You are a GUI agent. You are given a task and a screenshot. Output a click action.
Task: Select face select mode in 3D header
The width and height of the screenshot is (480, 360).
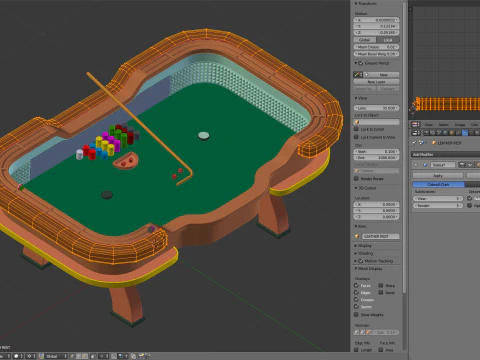(x=85, y=356)
